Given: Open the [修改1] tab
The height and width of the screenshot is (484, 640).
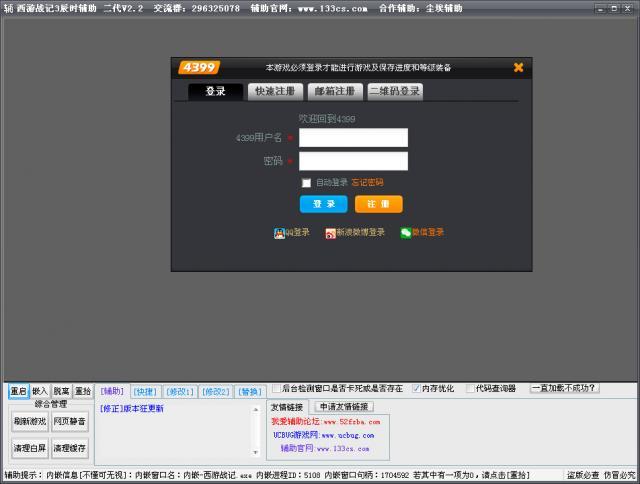Looking at the screenshot, I should click(180, 392).
